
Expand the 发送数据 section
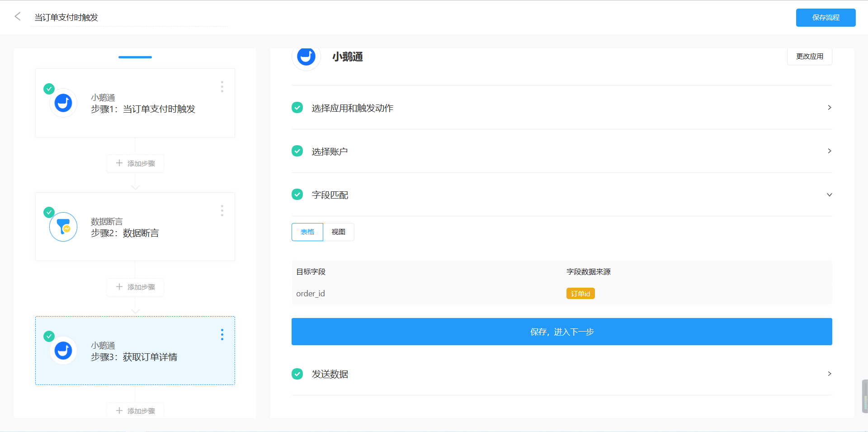click(561, 374)
